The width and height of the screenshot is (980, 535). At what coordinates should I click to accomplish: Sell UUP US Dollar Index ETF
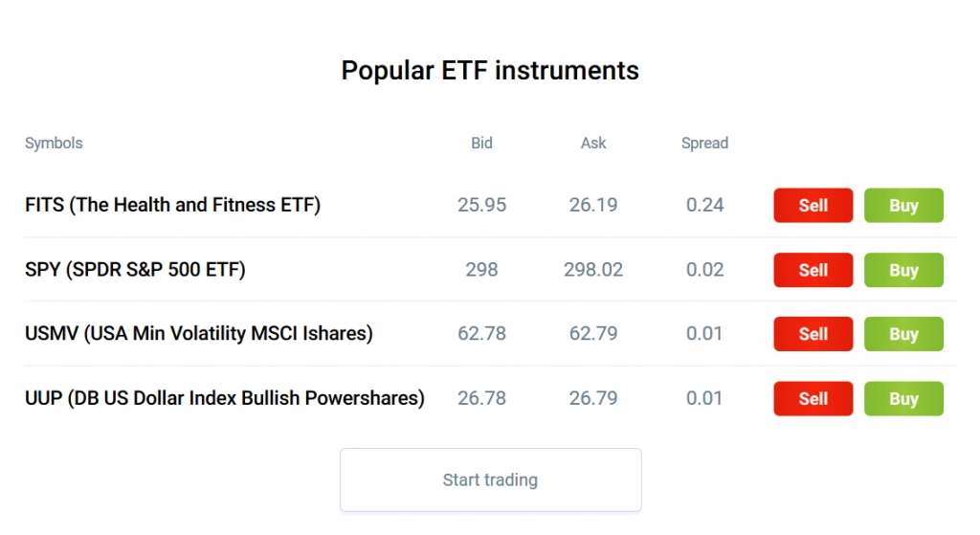(813, 399)
